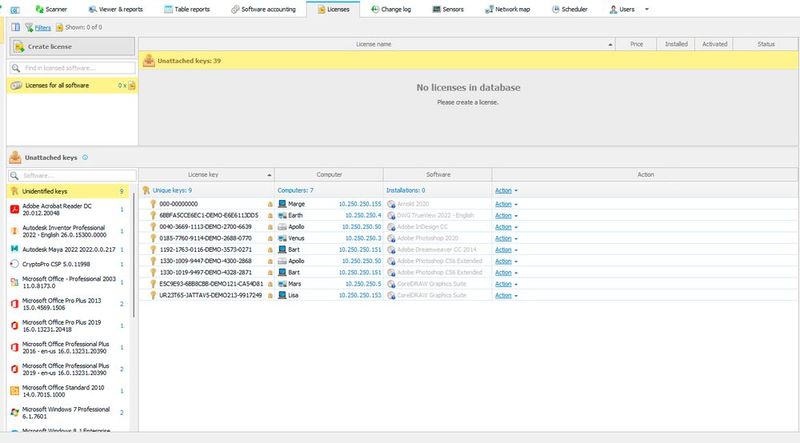The width and height of the screenshot is (800, 443).
Task: Click the Microsoft Windows 7 Professional icon
Action: point(14,411)
